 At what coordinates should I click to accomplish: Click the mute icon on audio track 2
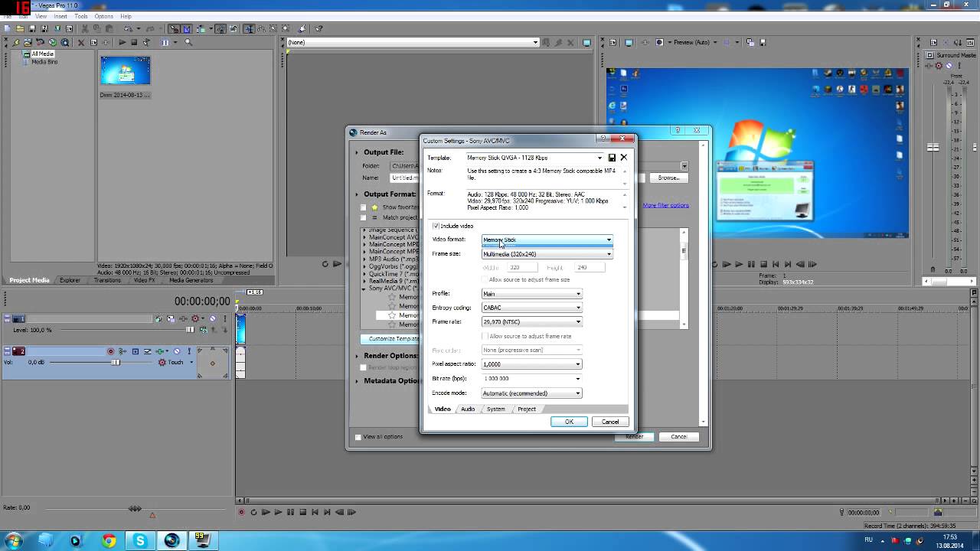click(176, 351)
